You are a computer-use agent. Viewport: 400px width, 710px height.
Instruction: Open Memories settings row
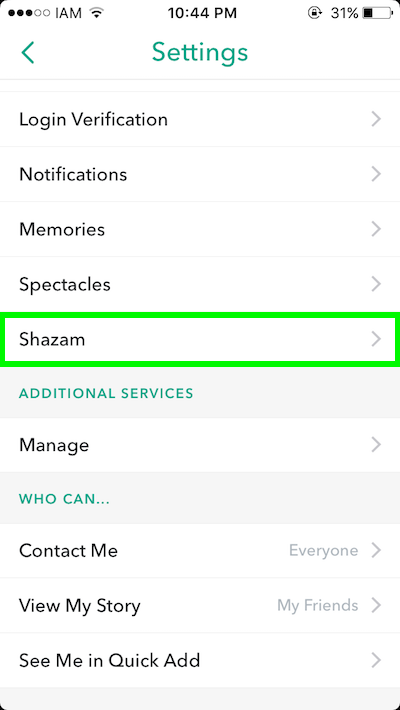(200, 229)
